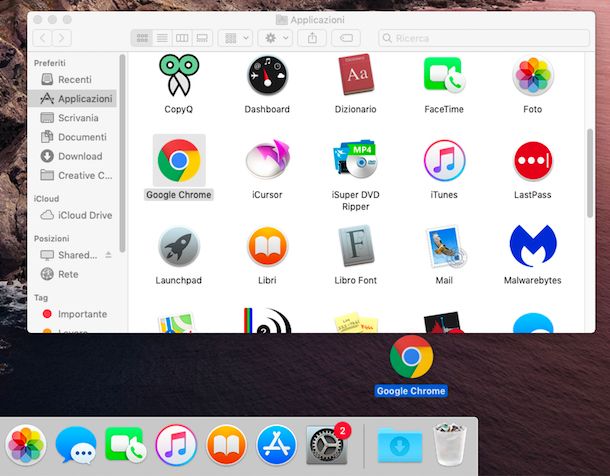Image resolution: width=610 pixels, height=476 pixels.
Task: Click the Ricerca search field
Action: (x=484, y=38)
